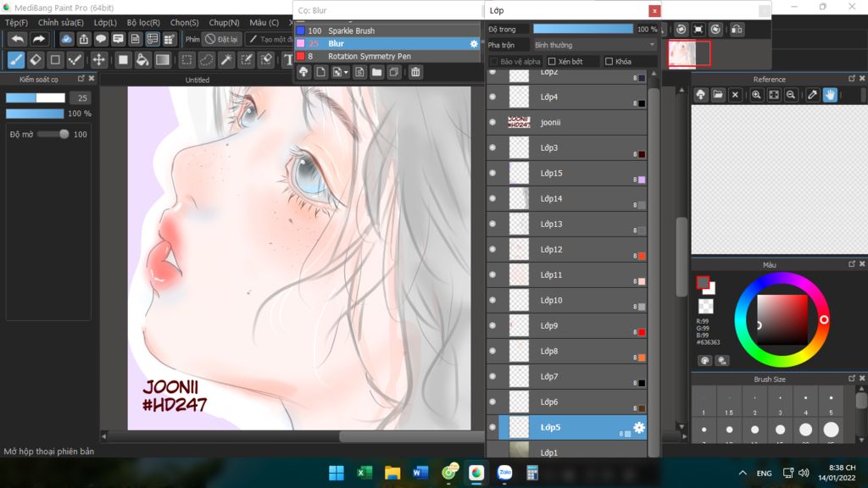Open the Chỉnh sửa(E) menu
The width and height of the screenshot is (868, 488).
click(61, 23)
